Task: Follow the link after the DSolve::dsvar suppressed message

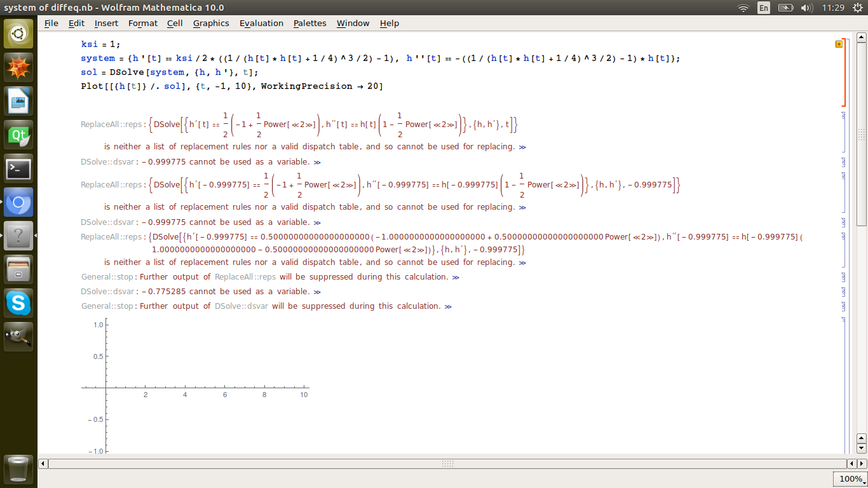Action: 448,306
